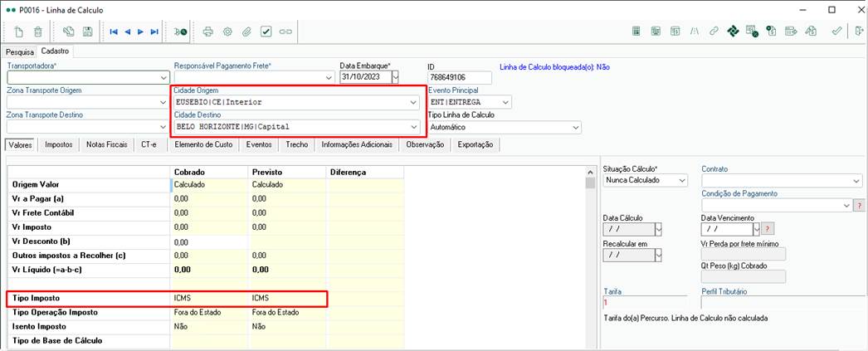Click the undo changes icon beside save

(69, 32)
